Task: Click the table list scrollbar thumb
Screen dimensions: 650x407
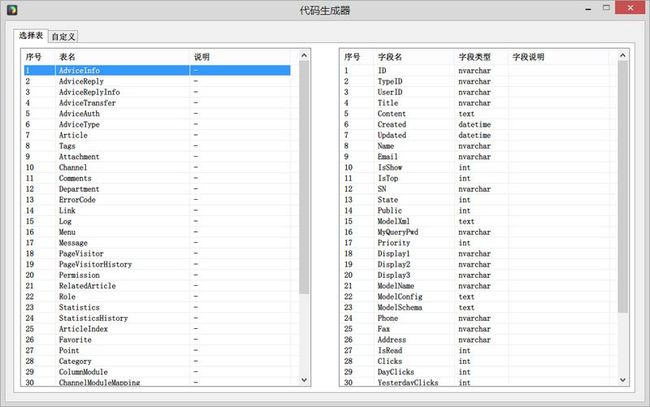Action: [304, 177]
